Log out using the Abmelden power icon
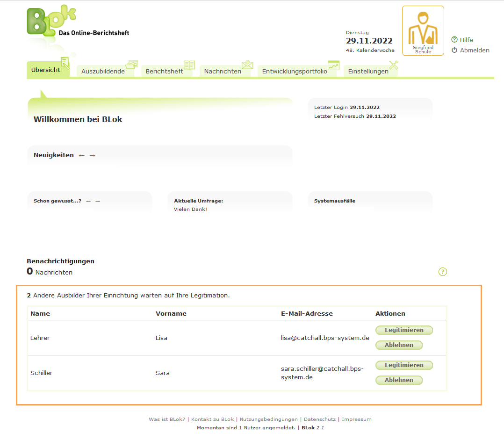 453,50
